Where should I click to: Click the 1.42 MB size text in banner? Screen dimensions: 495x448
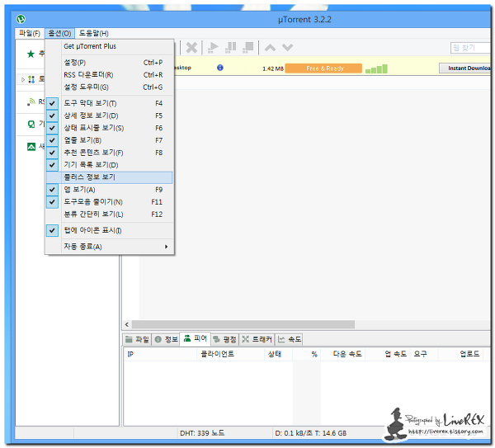(x=273, y=68)
